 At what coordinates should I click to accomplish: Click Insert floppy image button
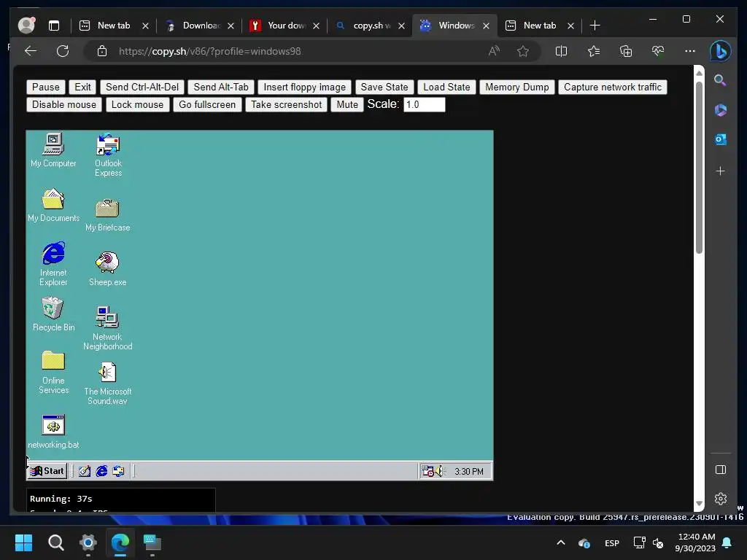[304, 87]
